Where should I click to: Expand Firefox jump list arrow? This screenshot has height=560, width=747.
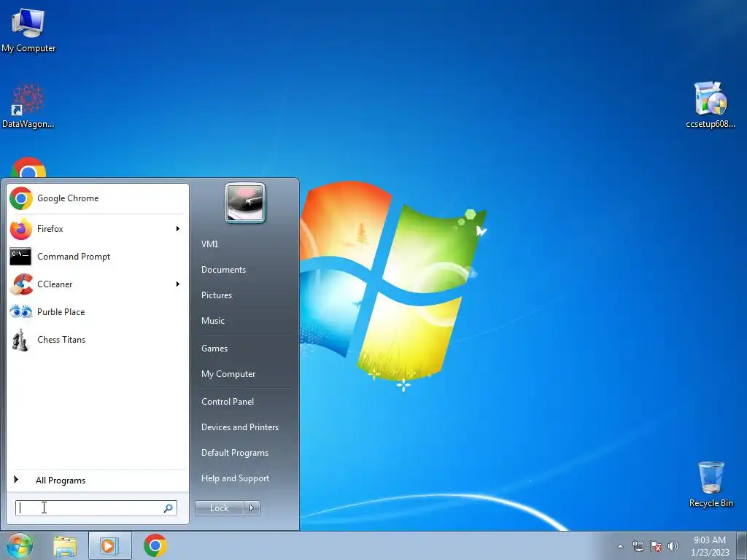pyautogui.click(x=178, y=229)
